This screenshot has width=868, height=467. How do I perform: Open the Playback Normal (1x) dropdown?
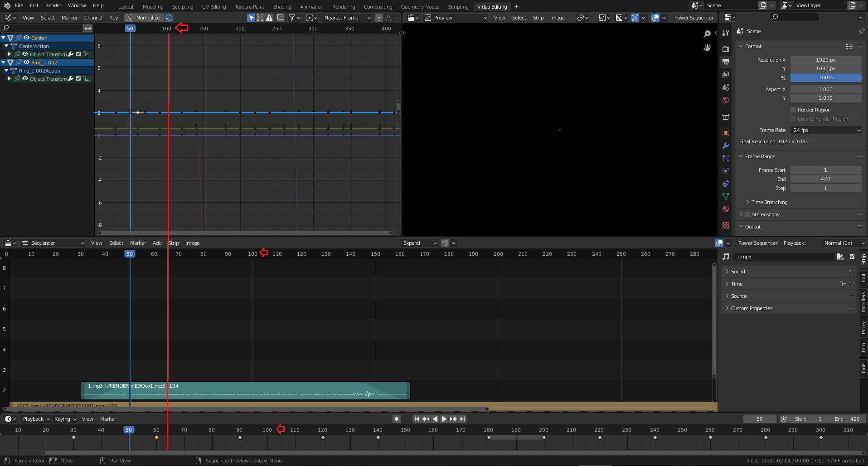[x=843, y=243]
